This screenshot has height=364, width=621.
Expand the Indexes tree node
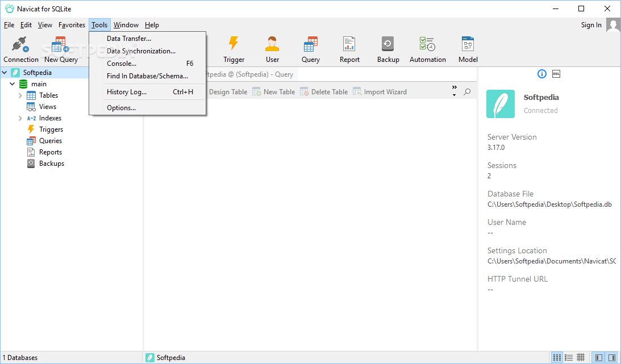[x=20, y=118]
